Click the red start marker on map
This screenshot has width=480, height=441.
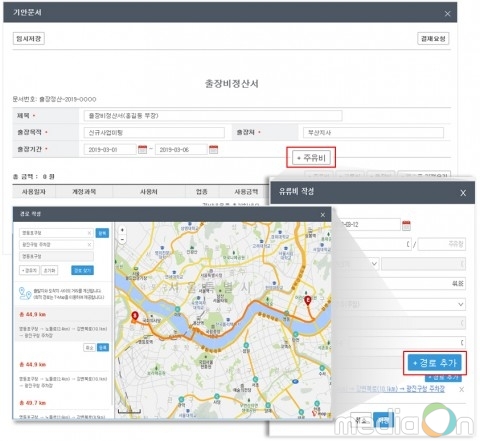pos(135,316)
